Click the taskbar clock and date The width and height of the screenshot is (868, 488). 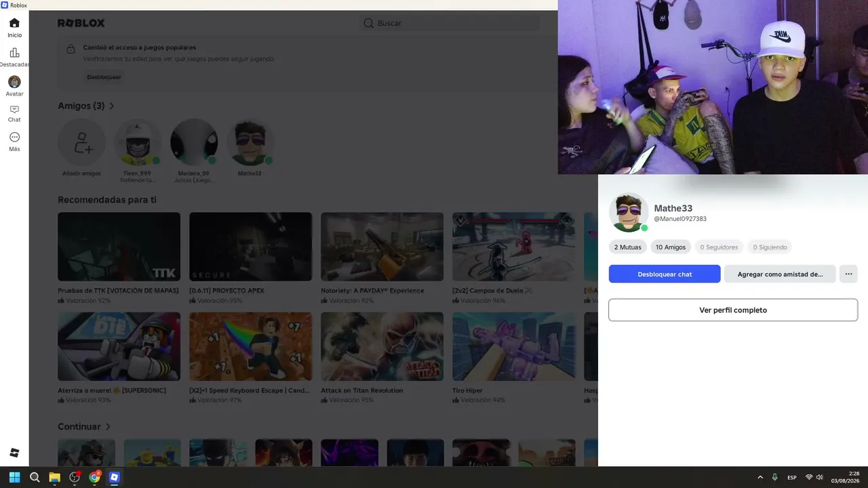(x=845, y=477)
